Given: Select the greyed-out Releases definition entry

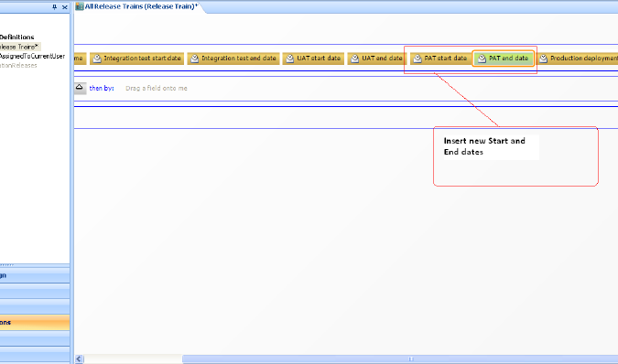Looking at the screenshot, I should click(18, 65).
